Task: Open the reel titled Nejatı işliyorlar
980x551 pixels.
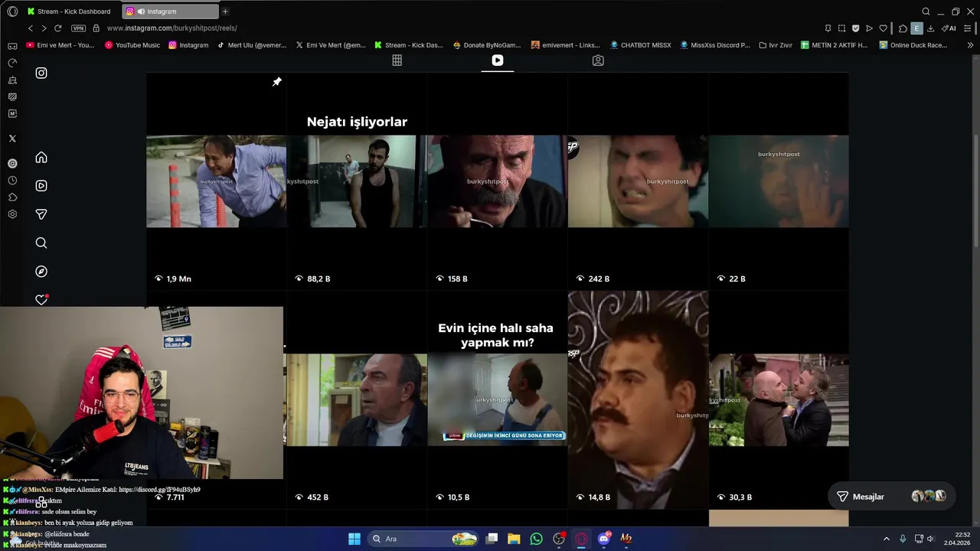Action: (x=357, y=181)
